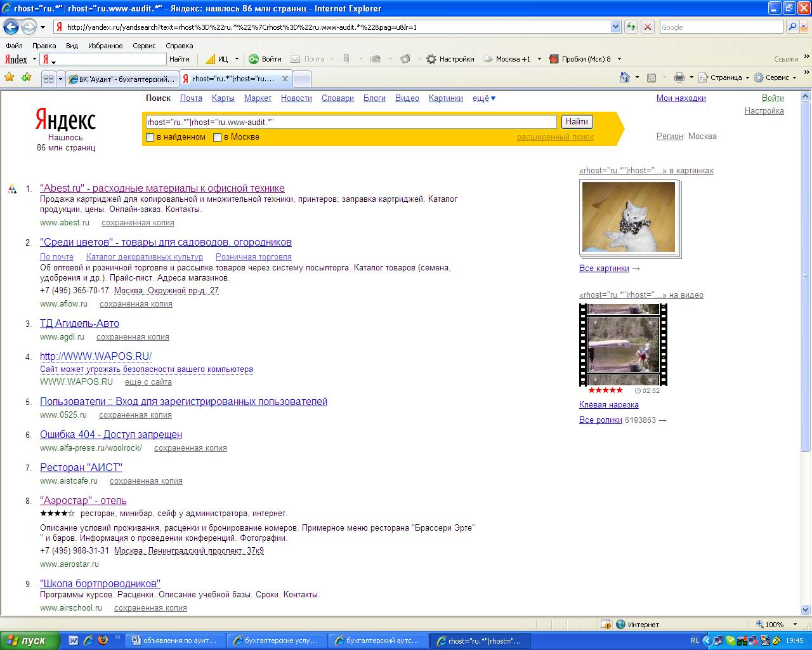Open the 'расширенный поиск' link
The height and width of the screenshot is (650, 812).
click(x=555, y=137)
